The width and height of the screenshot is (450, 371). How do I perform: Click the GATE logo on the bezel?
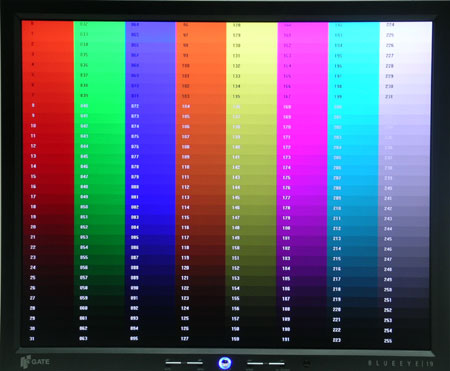click(x=35, y=362)
